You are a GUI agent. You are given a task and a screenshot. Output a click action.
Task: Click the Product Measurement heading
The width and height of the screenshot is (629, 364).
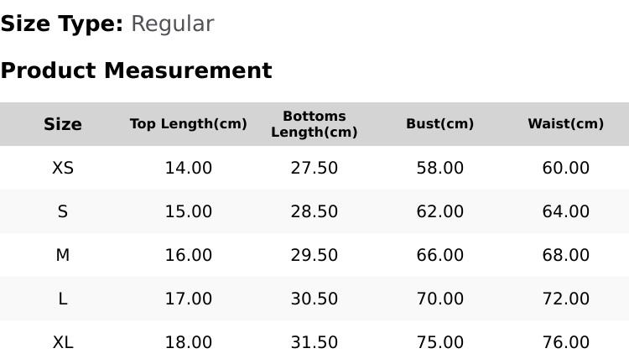point(137,70)
